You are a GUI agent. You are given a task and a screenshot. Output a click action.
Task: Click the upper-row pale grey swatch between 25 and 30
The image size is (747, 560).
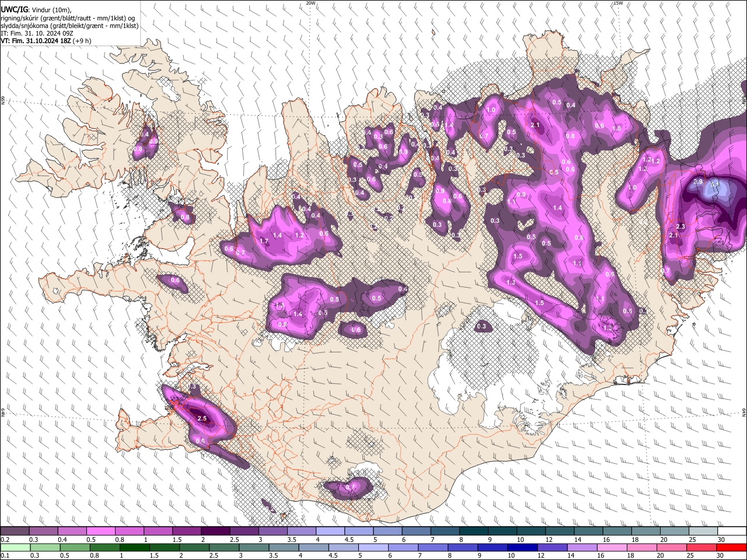click(703, 531)
